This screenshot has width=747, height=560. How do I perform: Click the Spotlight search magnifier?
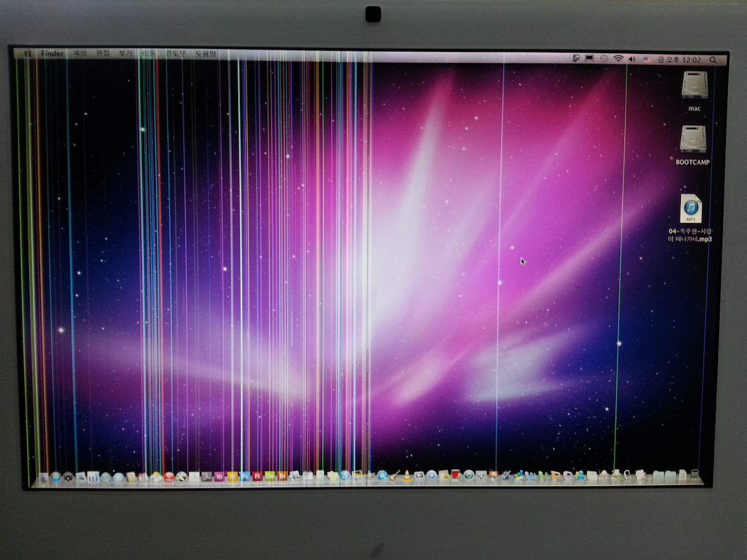[x=713, y=60]
